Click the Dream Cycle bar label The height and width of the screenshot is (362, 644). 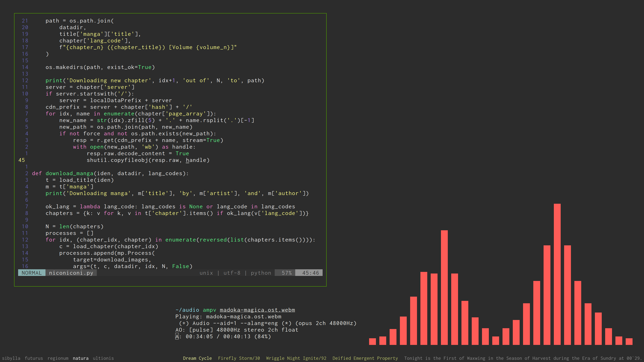coord(197,358)
